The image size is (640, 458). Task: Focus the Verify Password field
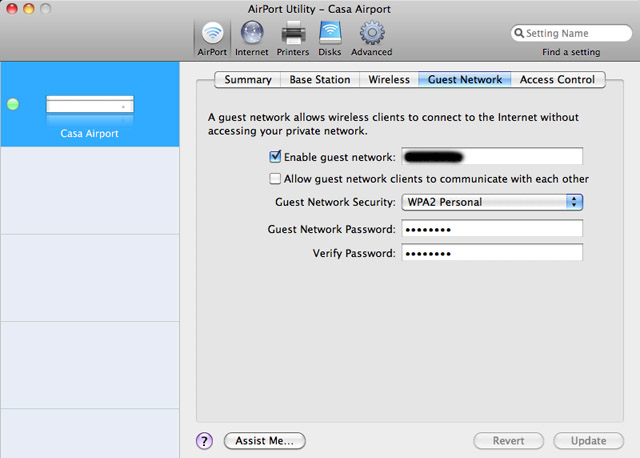[492, 253]
